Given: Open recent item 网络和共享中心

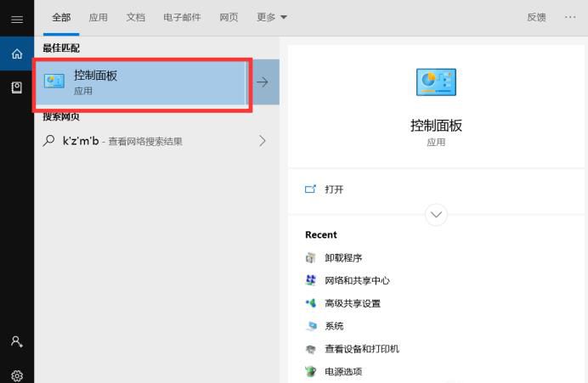Looking at the screenshot, I should (357, 280).
